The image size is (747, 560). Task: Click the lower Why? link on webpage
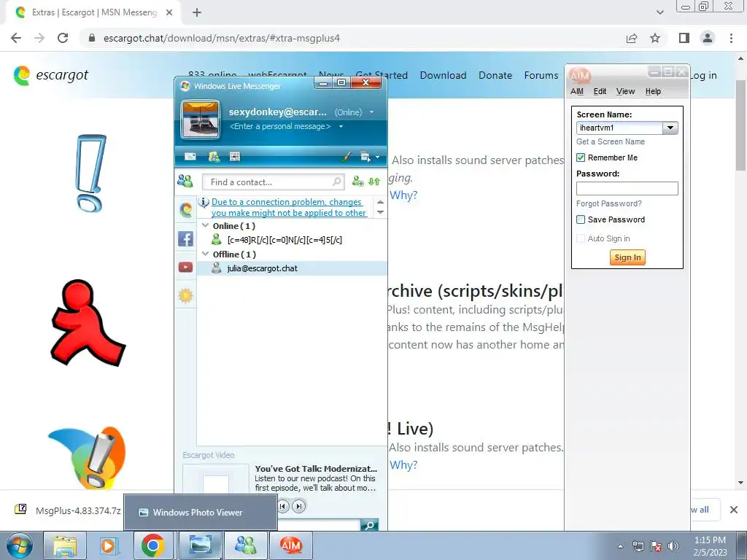tap(403, 464)
